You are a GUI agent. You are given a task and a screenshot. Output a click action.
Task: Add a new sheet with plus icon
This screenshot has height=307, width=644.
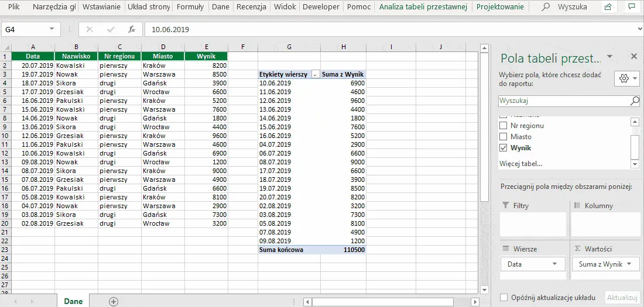114,301
